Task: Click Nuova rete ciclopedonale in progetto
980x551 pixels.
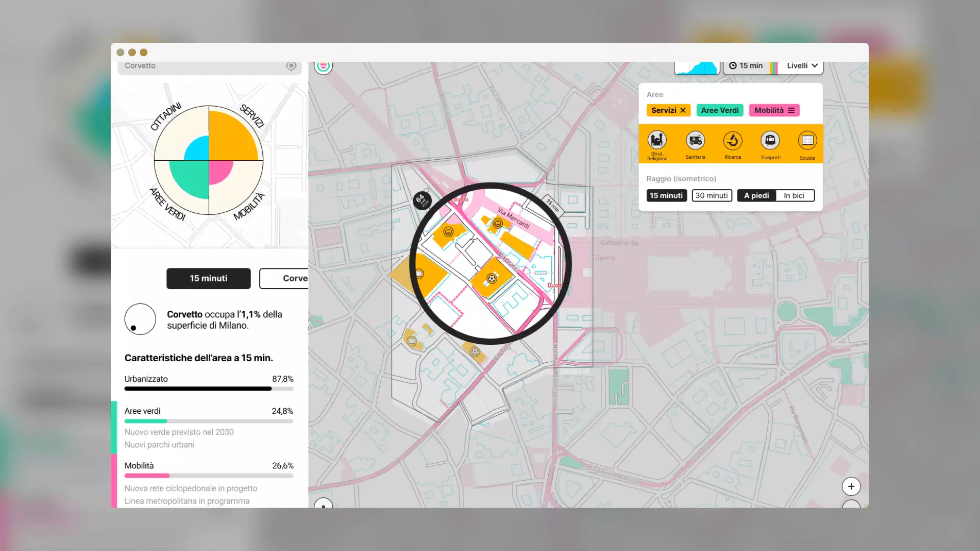Action: pos(191,488)
